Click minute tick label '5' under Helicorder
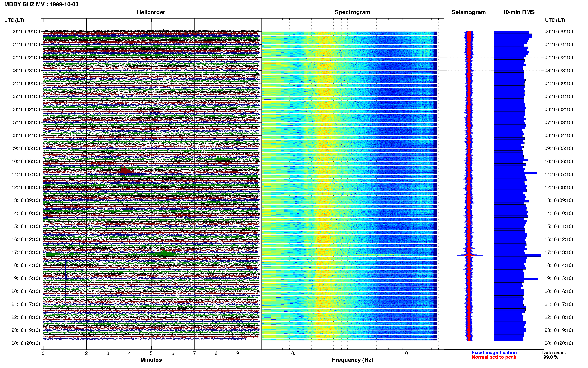Screen dimensions: 588x368 click(151, 353)
